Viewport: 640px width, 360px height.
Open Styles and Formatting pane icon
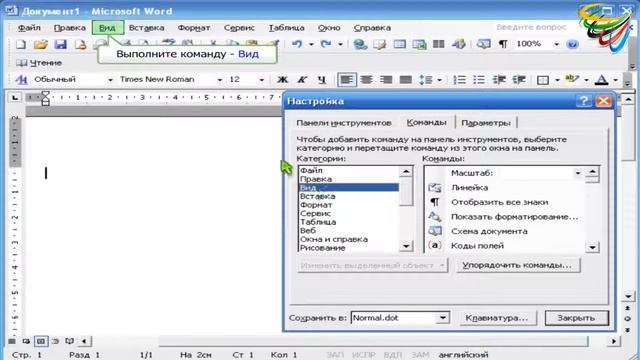tap(20, 80)
